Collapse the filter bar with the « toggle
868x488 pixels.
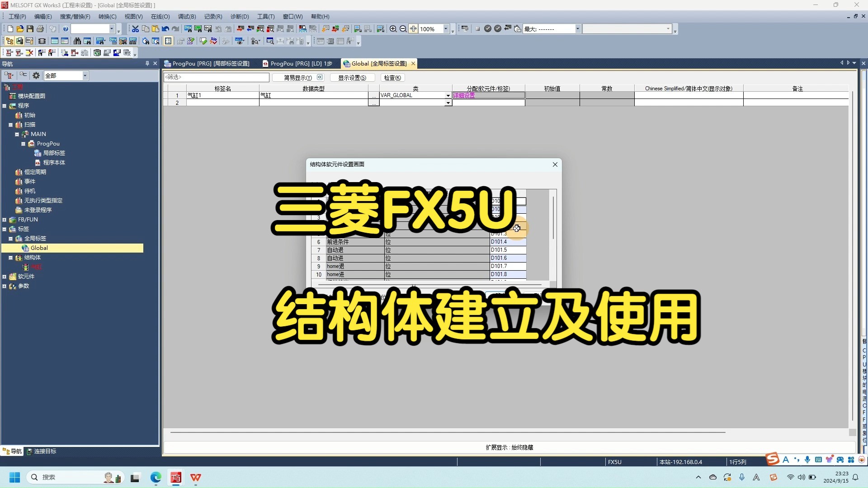(320, 77)
